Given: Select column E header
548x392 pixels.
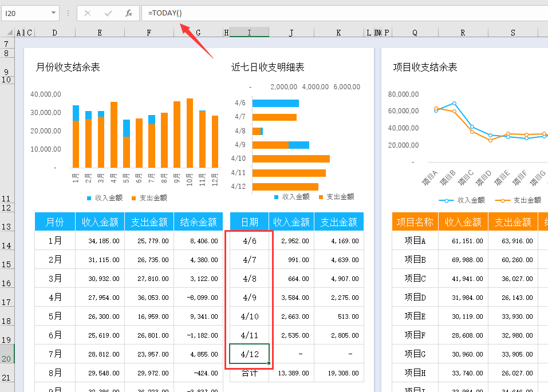Looking at the screenshot, I should 100,33.
